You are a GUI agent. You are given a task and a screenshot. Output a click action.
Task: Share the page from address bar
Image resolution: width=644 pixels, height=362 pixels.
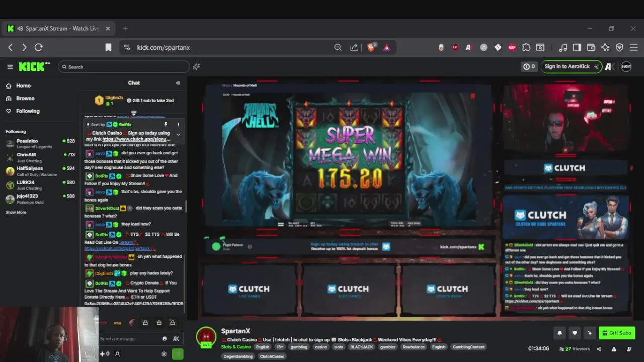(x=354, y=47)
